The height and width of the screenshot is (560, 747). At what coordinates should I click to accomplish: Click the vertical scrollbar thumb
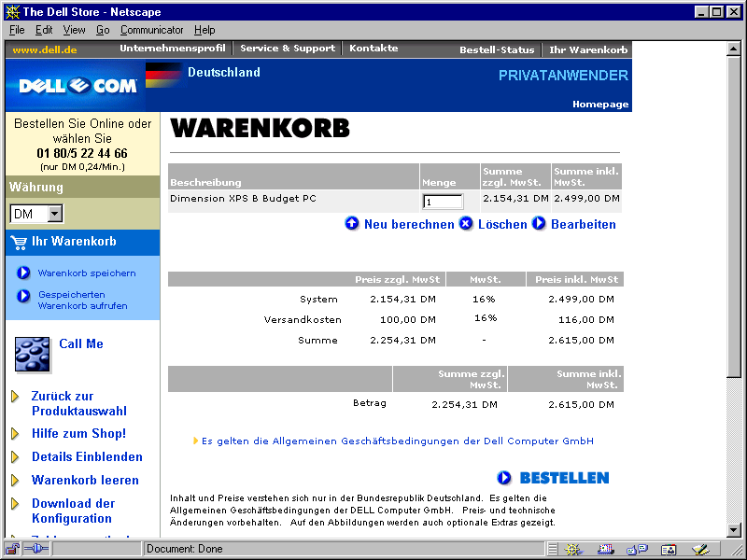point(734,217)
